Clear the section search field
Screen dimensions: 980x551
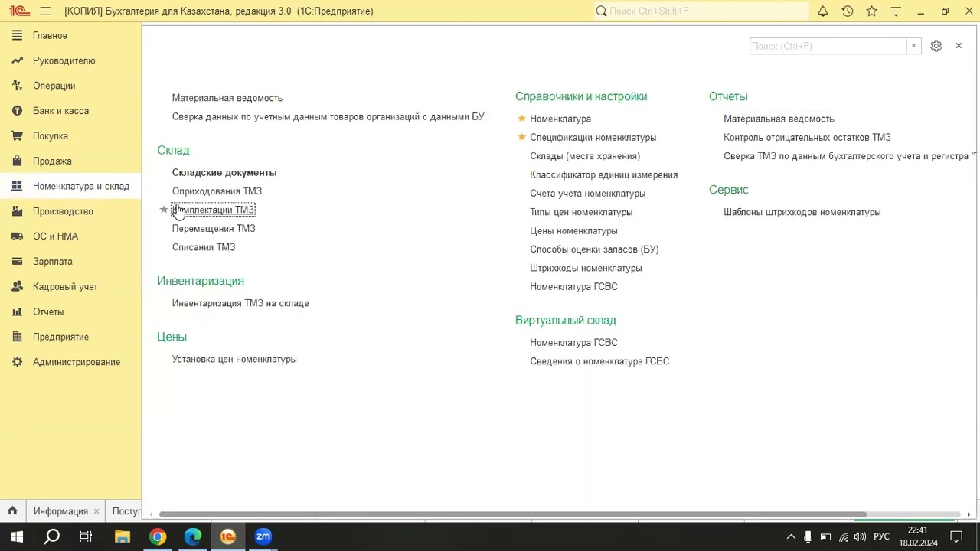[x=913, y=46]
